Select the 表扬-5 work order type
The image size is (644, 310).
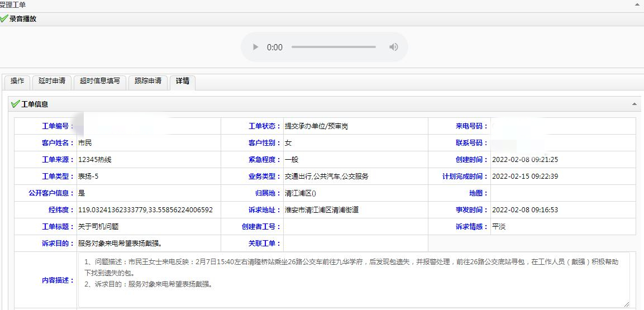(x=88, y=177)
